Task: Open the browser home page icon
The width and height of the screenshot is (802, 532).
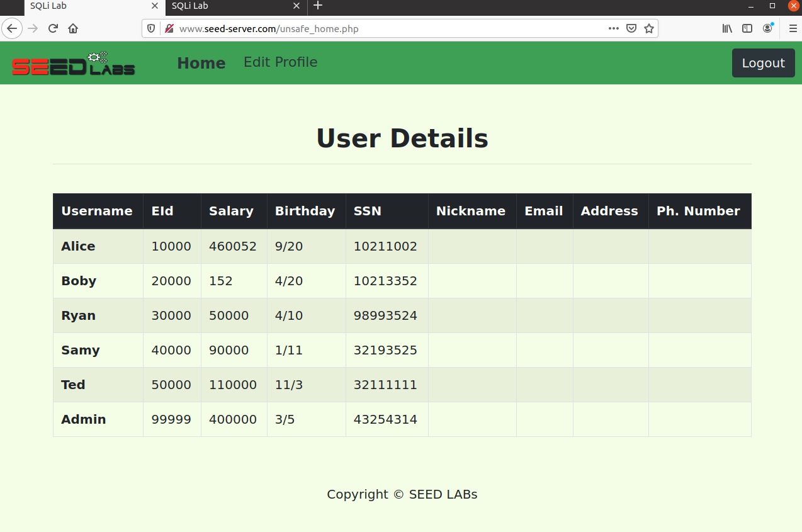Action: [x=73, y=28]
